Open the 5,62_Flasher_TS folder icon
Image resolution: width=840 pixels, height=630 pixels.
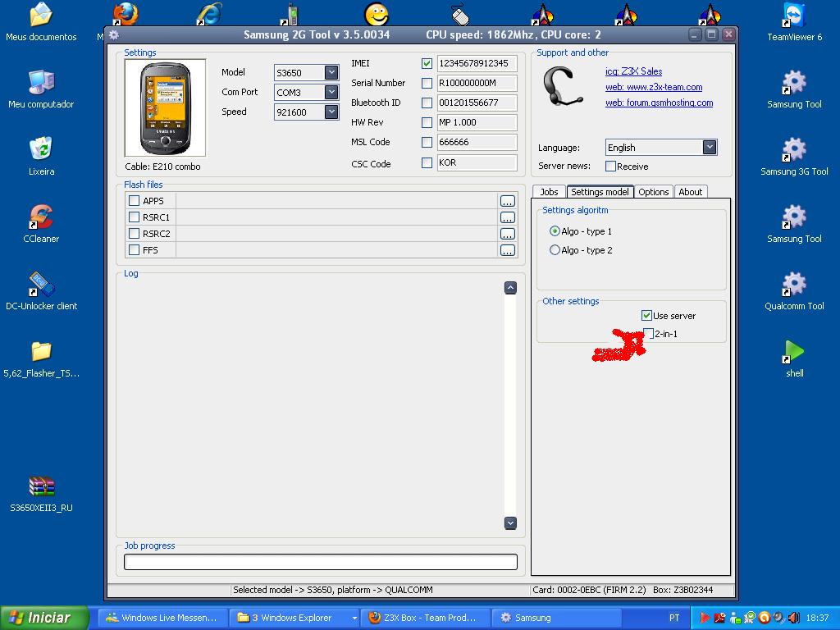(41, 358)
